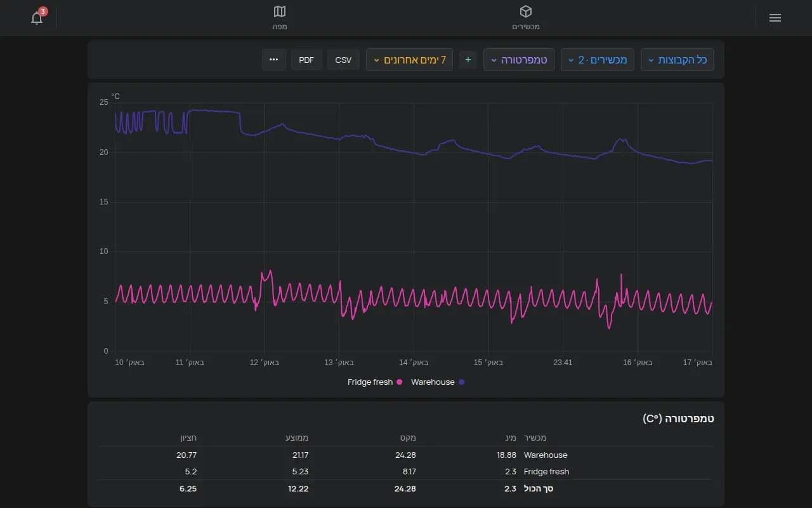Viewport: 812px width, 508px height.
Task: Switch to the מפה map tab
Action: [280, 18]
